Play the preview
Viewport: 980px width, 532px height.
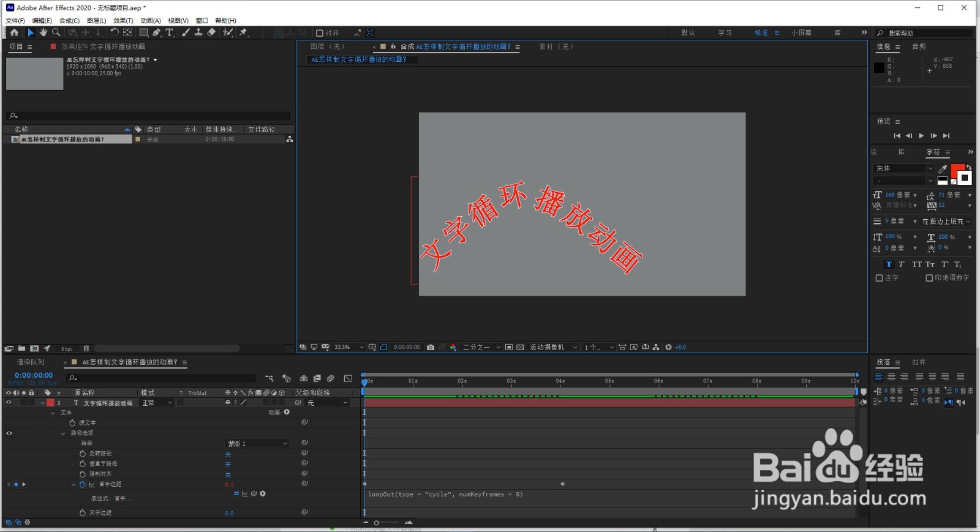[921, 136]
